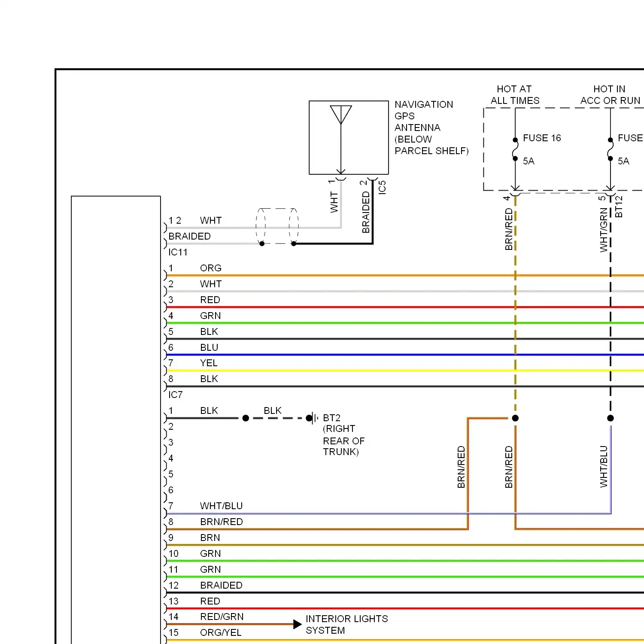
Task: Select the NAVIGATION GPS ANTENNA label
Action: [431, 128]
